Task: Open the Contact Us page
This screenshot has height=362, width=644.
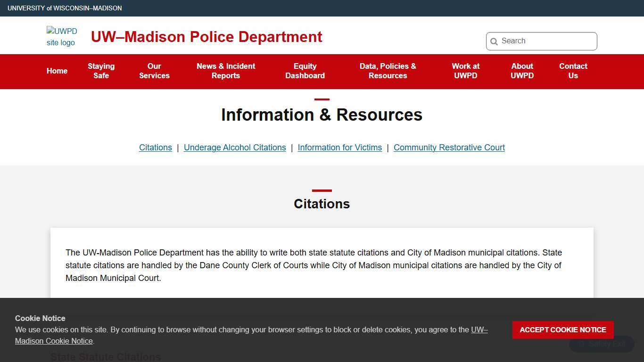Action: coord(573,71)
